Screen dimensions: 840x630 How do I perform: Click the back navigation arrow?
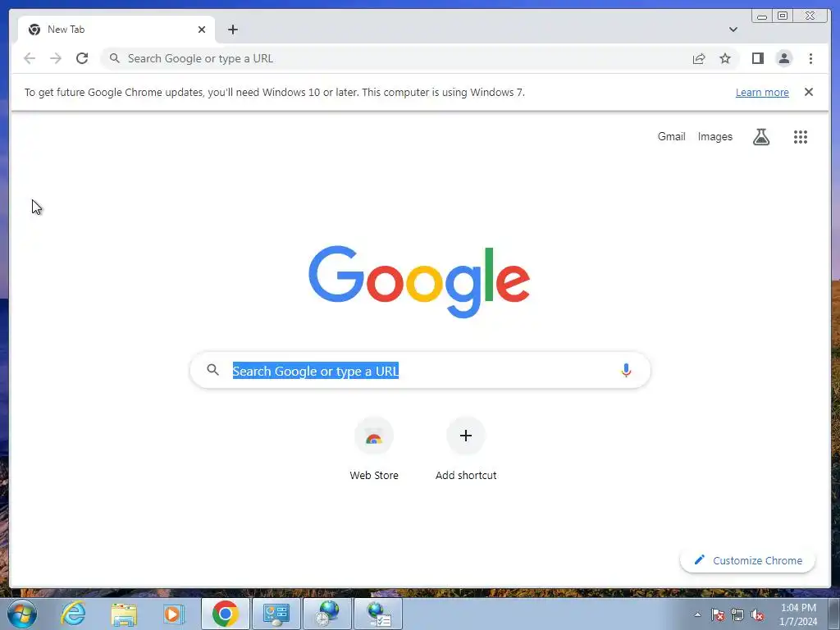[x=30, y=58]
